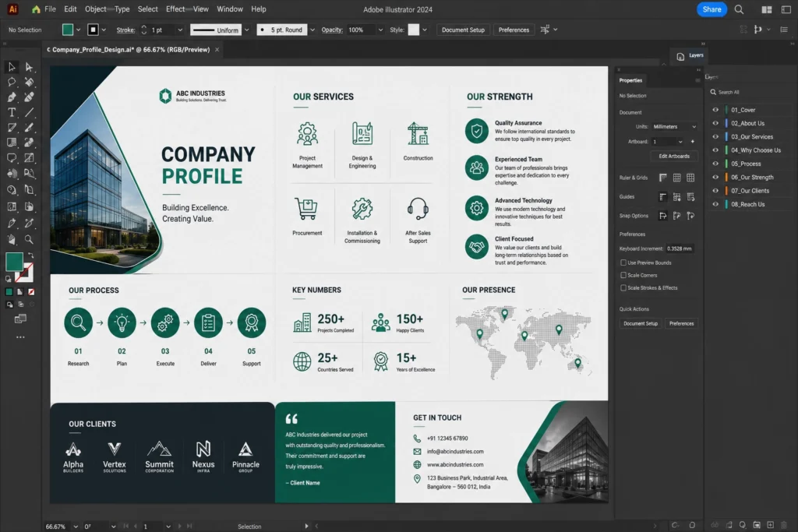Select the 06_Our Strength layer row
This screenshot has height=532, width=798.
pos(752,178)
